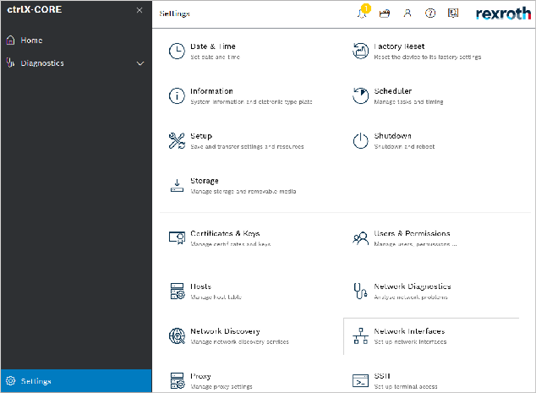
Task: Click the Date & Time clock icon
Action: click(177, 51)
